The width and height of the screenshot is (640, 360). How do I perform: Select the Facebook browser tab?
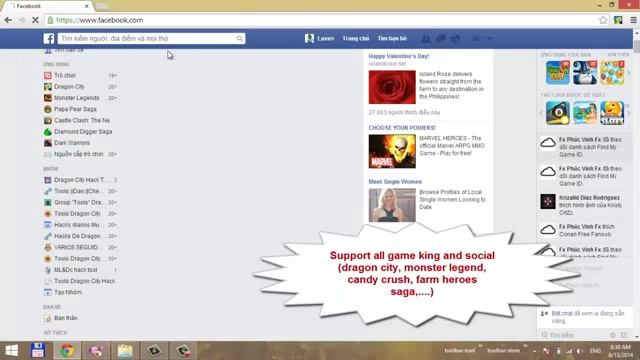click(x=47, y=6)
